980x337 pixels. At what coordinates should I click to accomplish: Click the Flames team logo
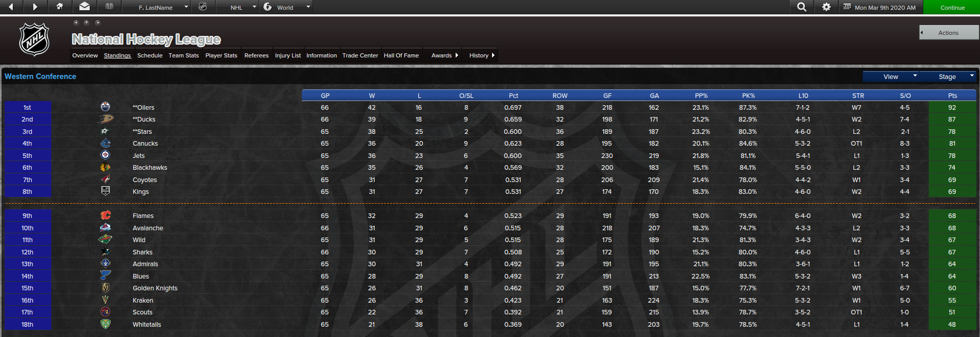tap(105, 215)
